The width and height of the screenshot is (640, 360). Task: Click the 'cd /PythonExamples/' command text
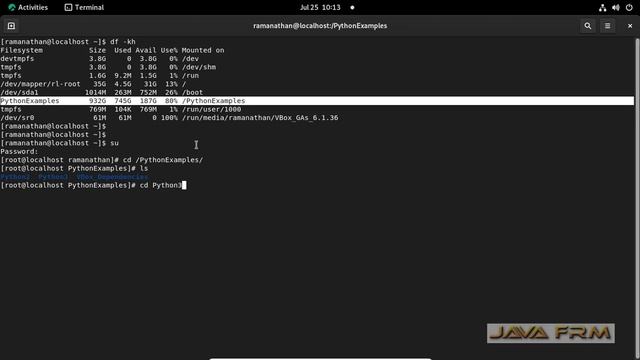click(163, 160)
